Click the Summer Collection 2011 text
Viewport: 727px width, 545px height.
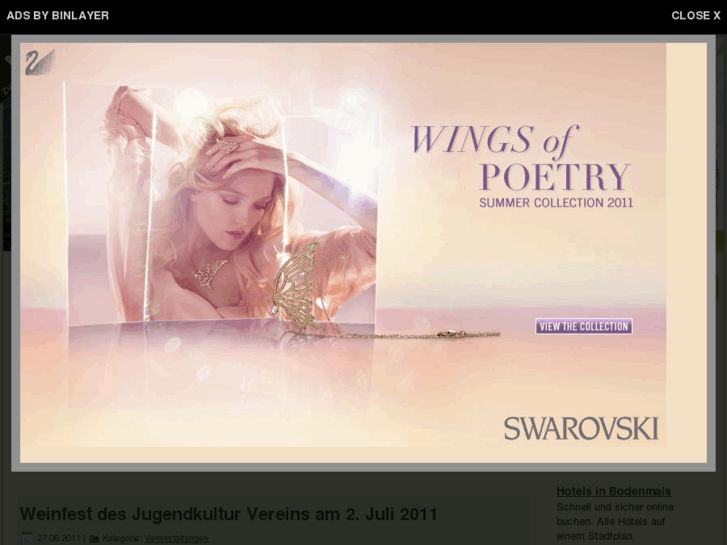pyautogui.click(x=556, y=203)
